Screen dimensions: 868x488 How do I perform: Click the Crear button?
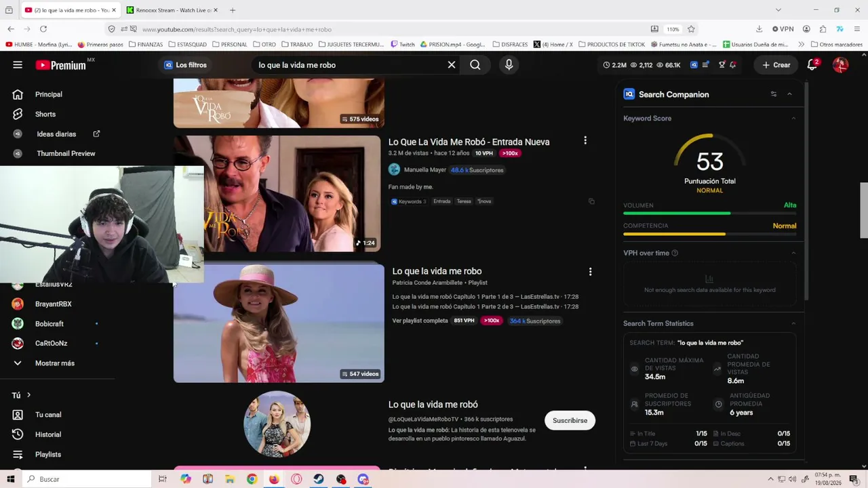(776, 65)
